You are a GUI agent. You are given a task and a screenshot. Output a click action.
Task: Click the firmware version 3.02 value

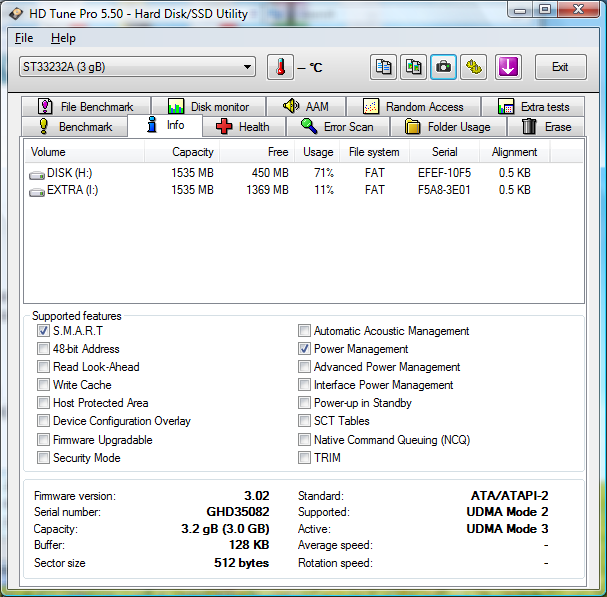pos(257,496)
